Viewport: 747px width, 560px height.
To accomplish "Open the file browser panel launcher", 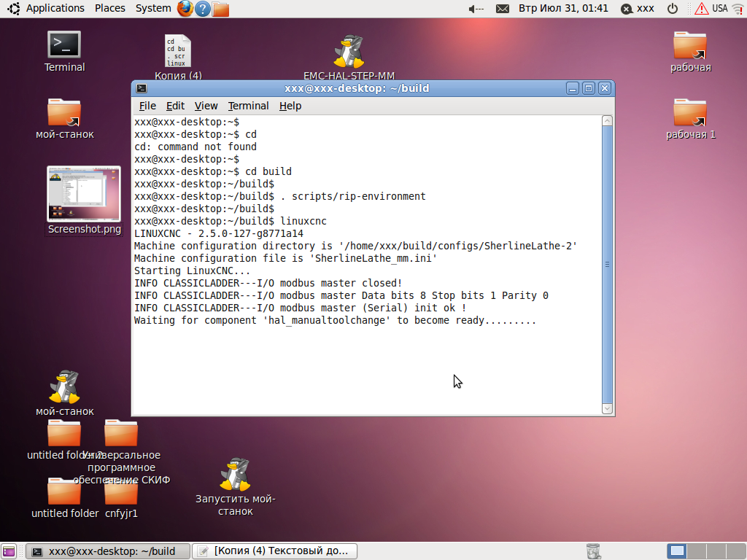I will [x=220, y=9].
